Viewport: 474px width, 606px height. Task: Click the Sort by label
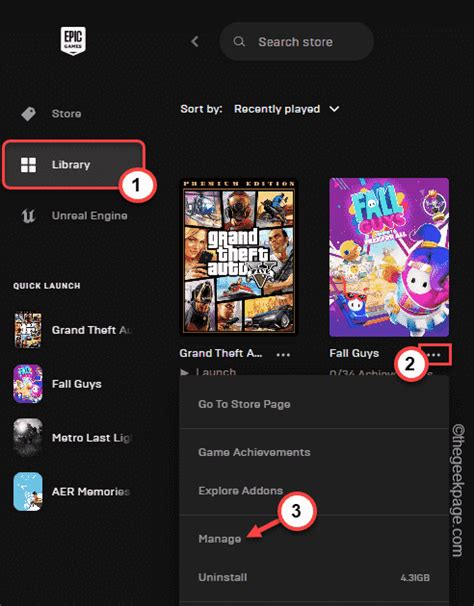201,109
